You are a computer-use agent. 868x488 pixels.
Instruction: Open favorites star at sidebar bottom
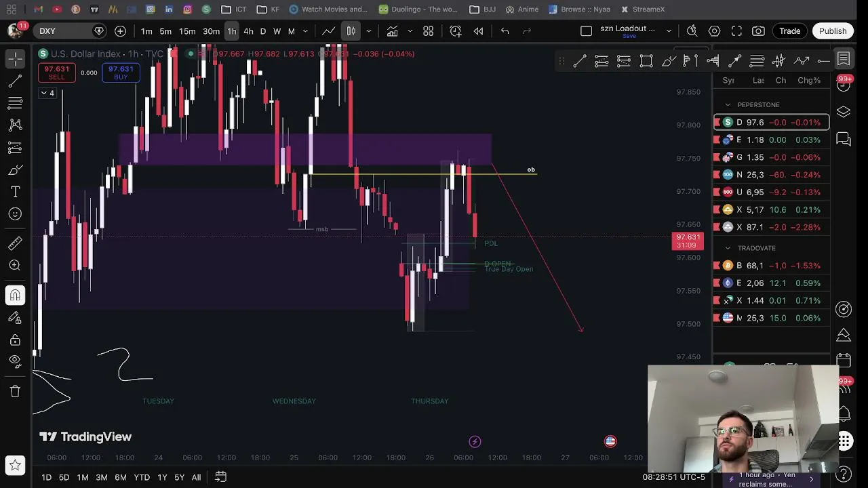point(15,466)
